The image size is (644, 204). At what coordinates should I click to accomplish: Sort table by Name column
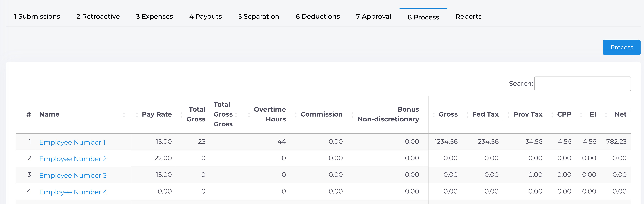coord(49,114)
